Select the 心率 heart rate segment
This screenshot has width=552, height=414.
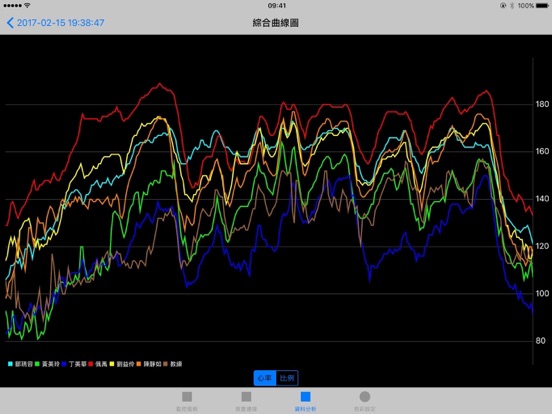click(265, 378)
